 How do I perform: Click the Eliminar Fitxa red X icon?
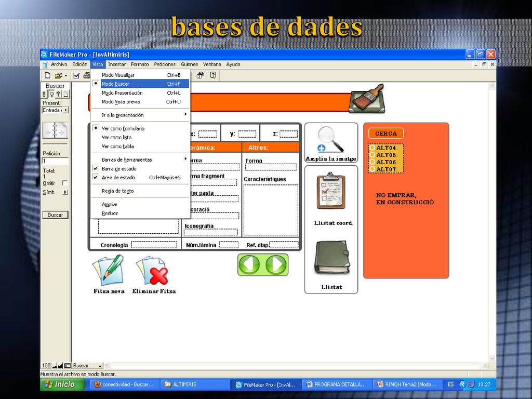click(152, 270)
